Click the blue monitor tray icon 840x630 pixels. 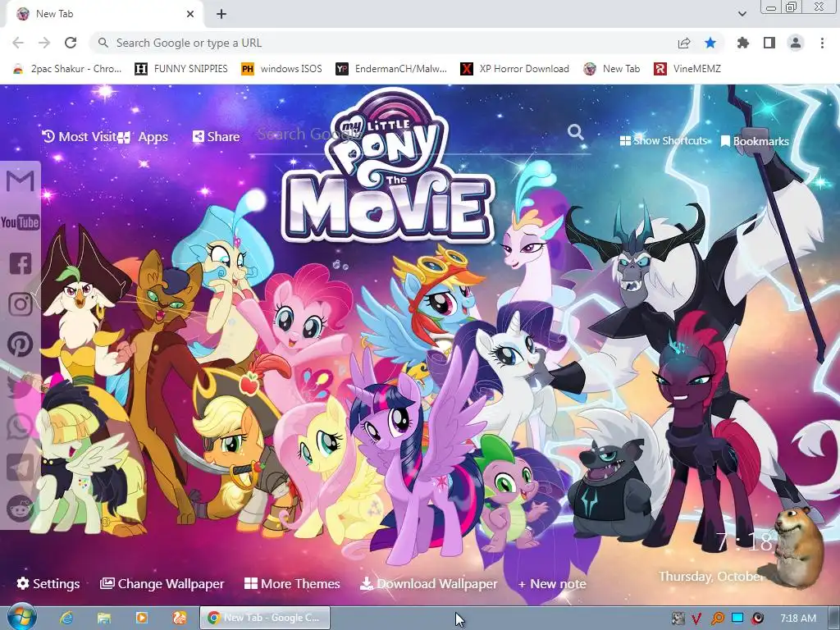[737, 619]
